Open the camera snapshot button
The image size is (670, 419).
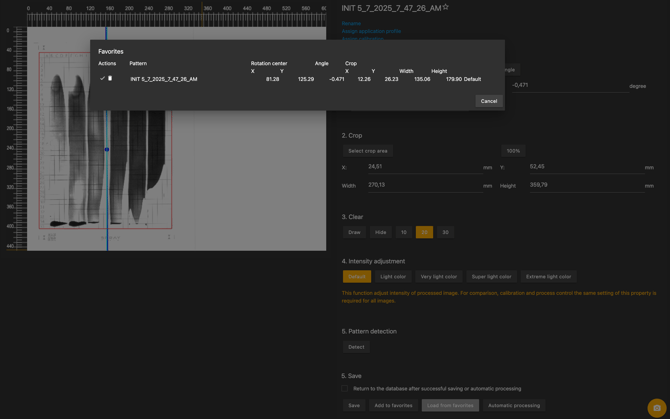[657, 408]
